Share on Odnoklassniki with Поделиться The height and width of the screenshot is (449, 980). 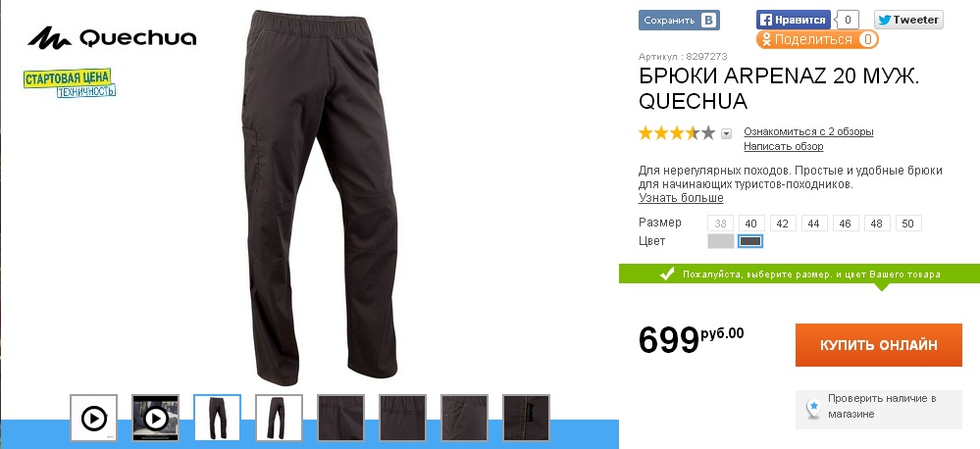[817, 39]
